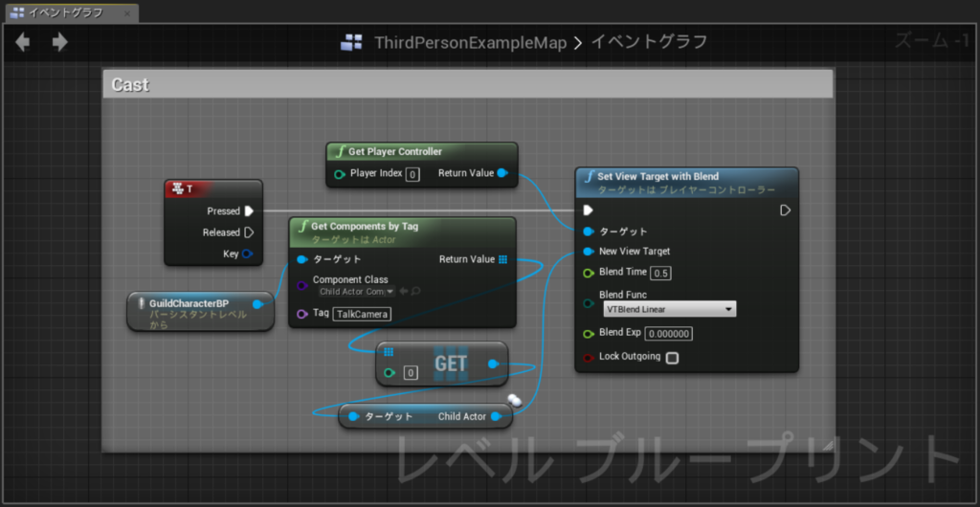Click Get Components by Tag Return Value array pin
Screen dimensions: 980x507
click(503, 259)
